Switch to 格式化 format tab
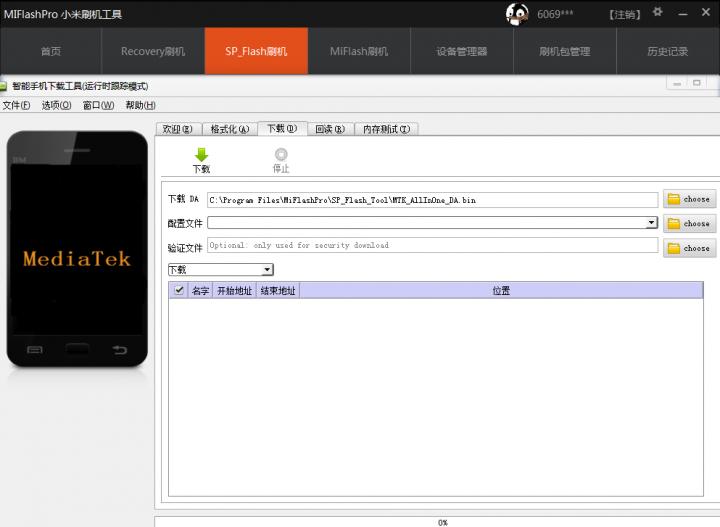This screenshot has height=527, width=720. click(x=230, y=129)
